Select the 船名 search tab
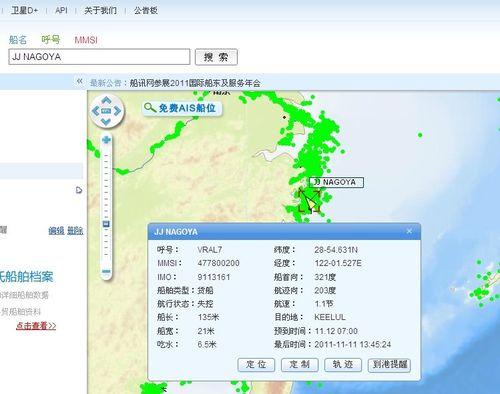 click(x=18, y=40)
